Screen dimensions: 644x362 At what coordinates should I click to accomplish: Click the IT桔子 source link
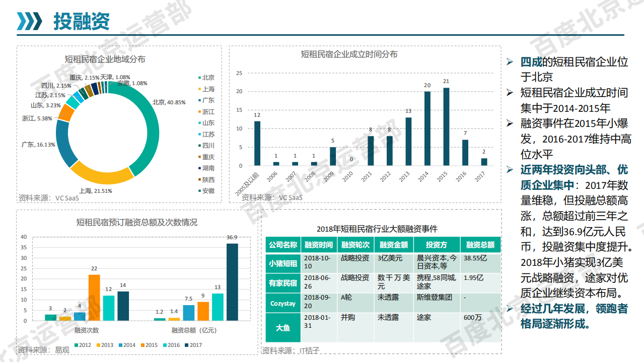coord(308,351)
